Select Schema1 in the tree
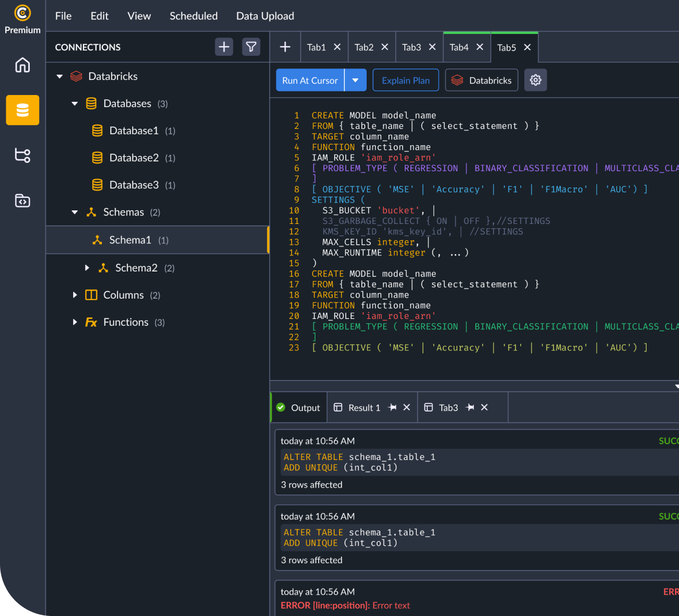The height and width of the screenshot is (616, 679). coord(157,240)
